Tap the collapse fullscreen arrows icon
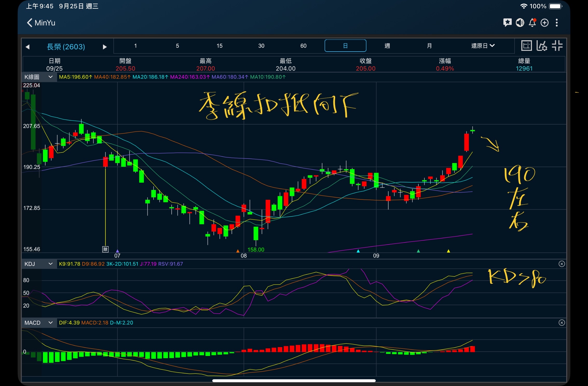This screenshot has height=386, width=588. coord(557,46)
